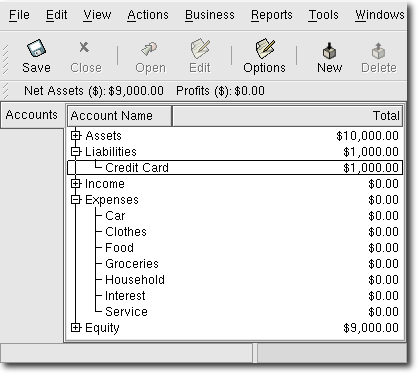Click the Assets total $10,000.00

point(367,136)
